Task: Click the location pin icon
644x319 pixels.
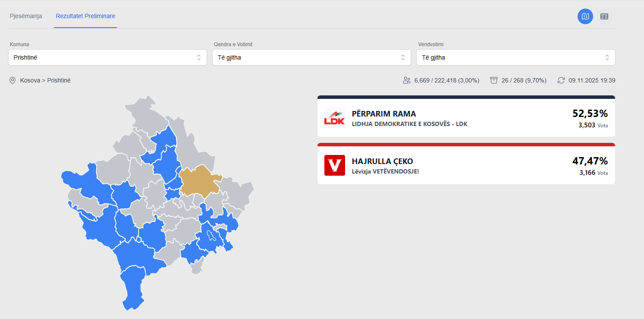Action: click(13, 80)
